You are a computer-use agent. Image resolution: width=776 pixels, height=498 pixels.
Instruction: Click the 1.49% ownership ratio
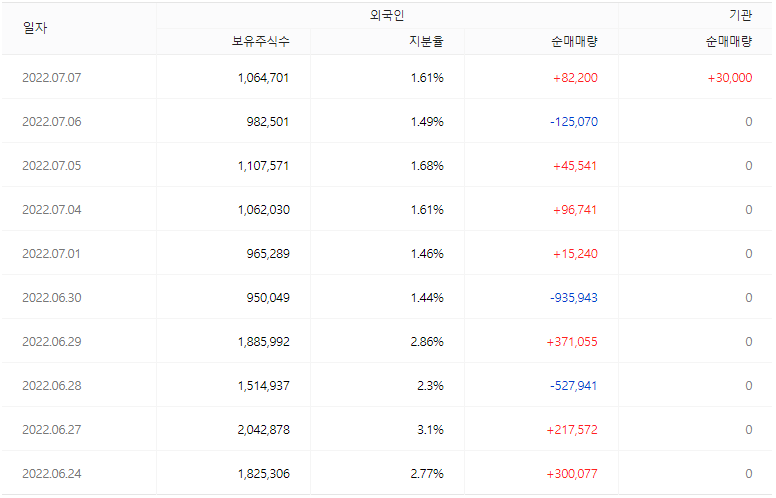point(427,122)
